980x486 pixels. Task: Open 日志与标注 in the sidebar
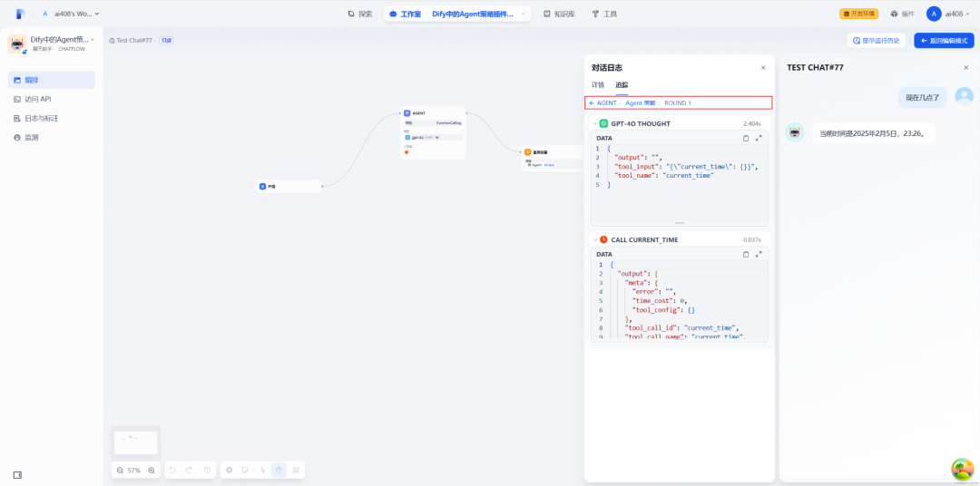[x=51, y=118]
